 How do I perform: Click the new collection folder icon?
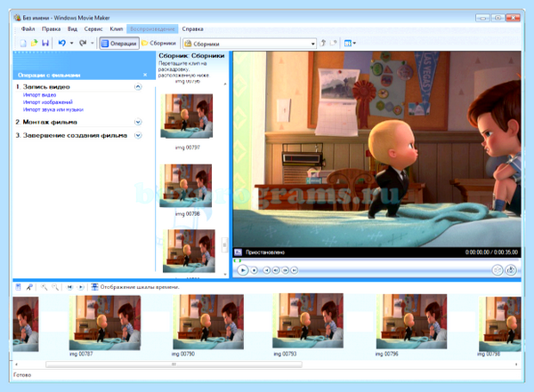tap(334, 44)
